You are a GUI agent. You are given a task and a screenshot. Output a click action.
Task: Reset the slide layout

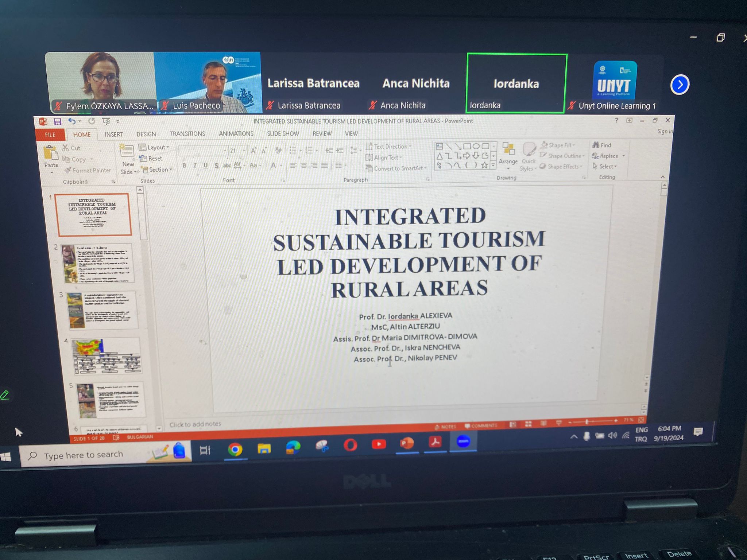(x=151, y=158)
